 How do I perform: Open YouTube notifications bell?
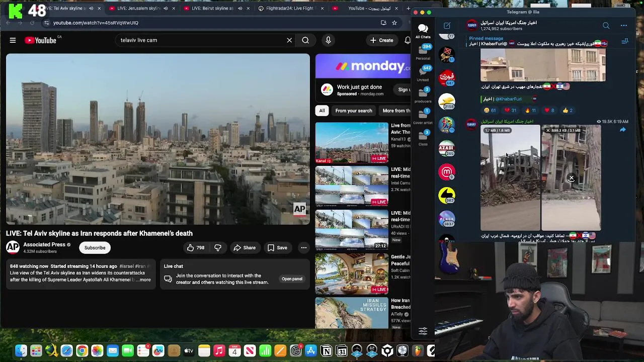coord(407,40)
